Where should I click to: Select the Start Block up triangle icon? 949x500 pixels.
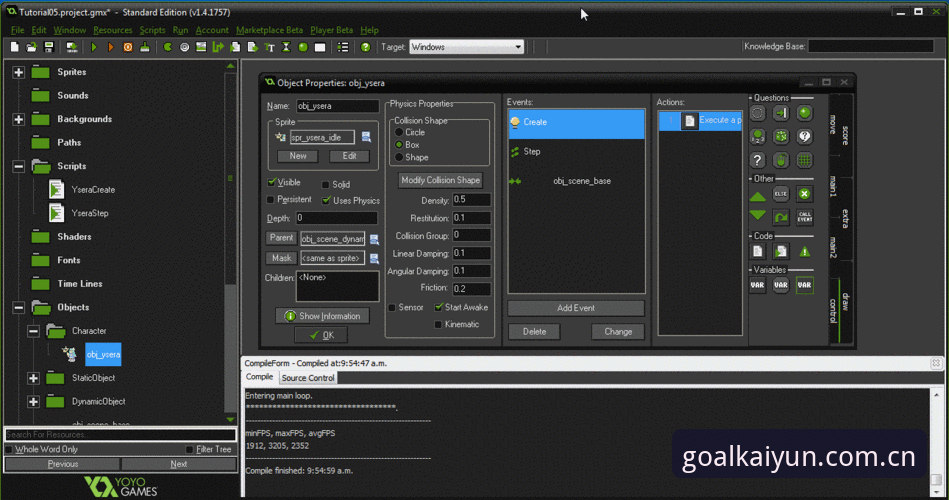point(758,196)
